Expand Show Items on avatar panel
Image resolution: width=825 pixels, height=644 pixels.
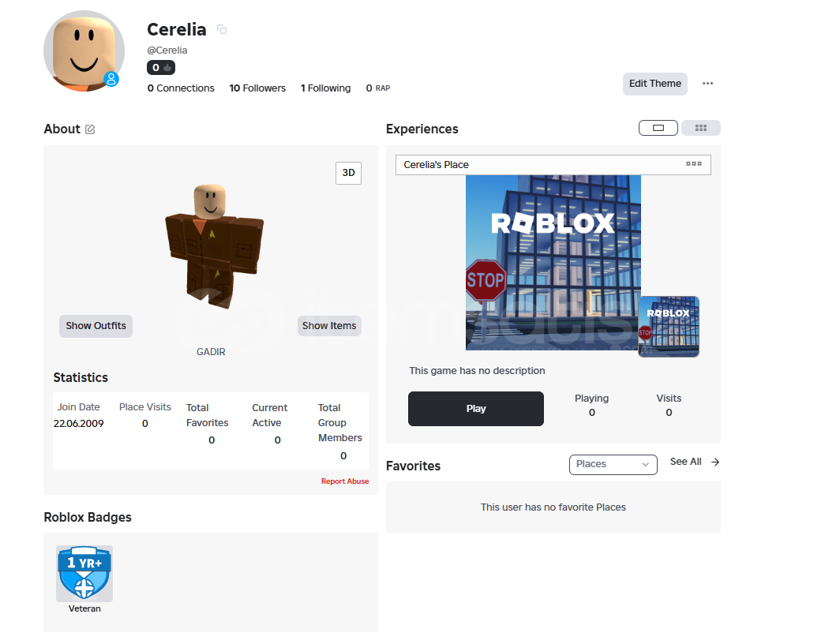point(329,326)
